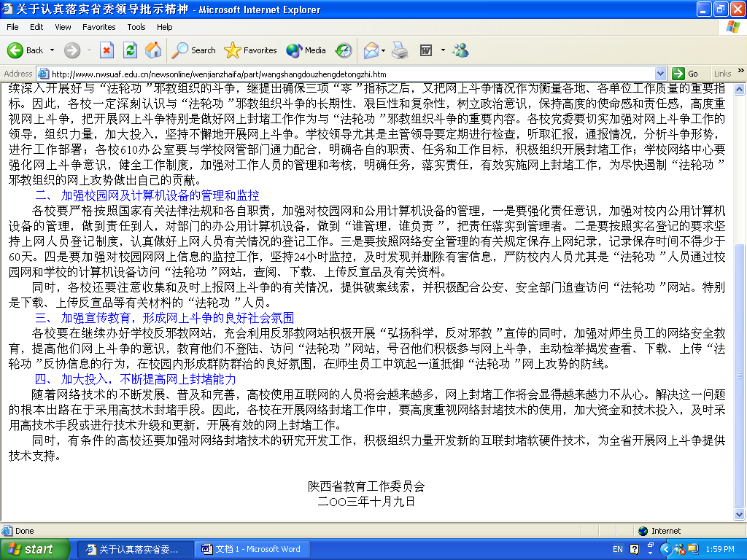This screenshot has height=560, width=747.
Task: Open the Search pane from the toolbar
Action: point(194,50)
